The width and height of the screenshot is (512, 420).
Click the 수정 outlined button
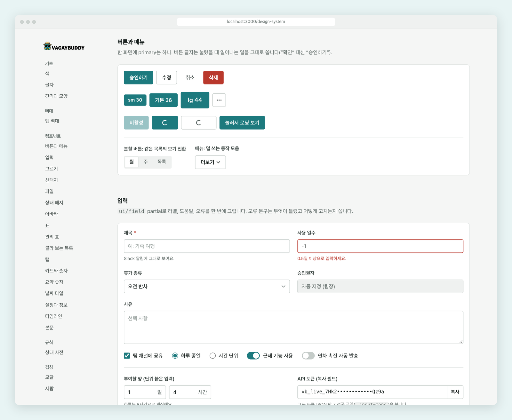coord(166,77)
